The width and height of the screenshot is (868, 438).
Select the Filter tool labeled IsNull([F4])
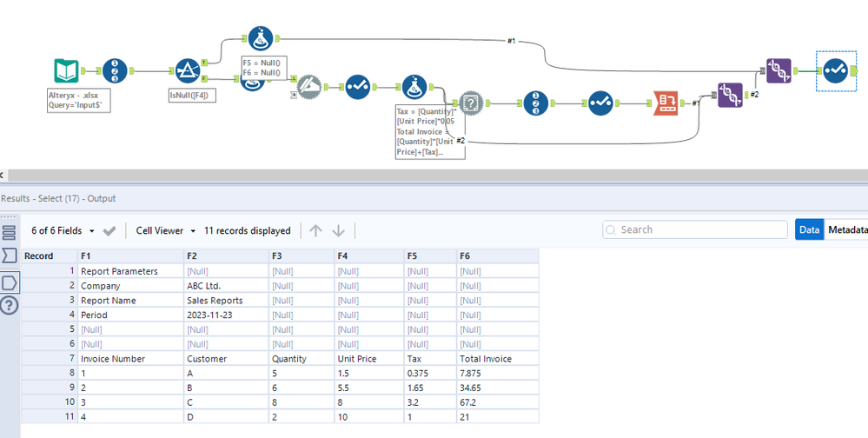188,71
